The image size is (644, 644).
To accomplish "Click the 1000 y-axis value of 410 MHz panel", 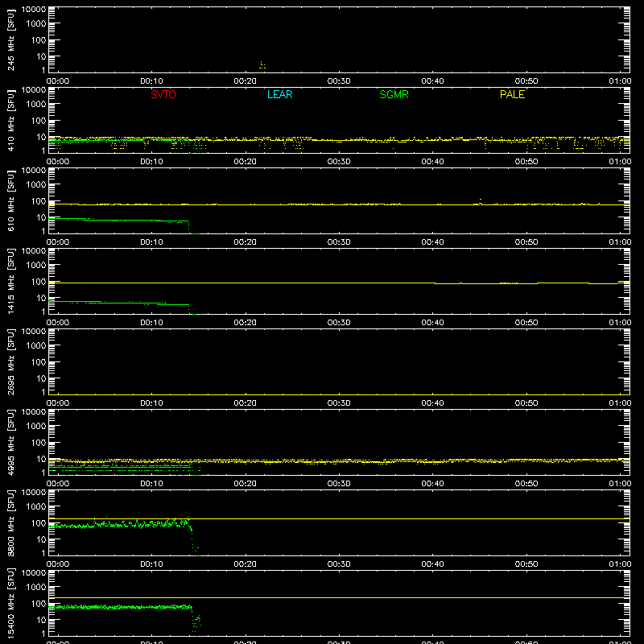I will [x=36, y=105].
